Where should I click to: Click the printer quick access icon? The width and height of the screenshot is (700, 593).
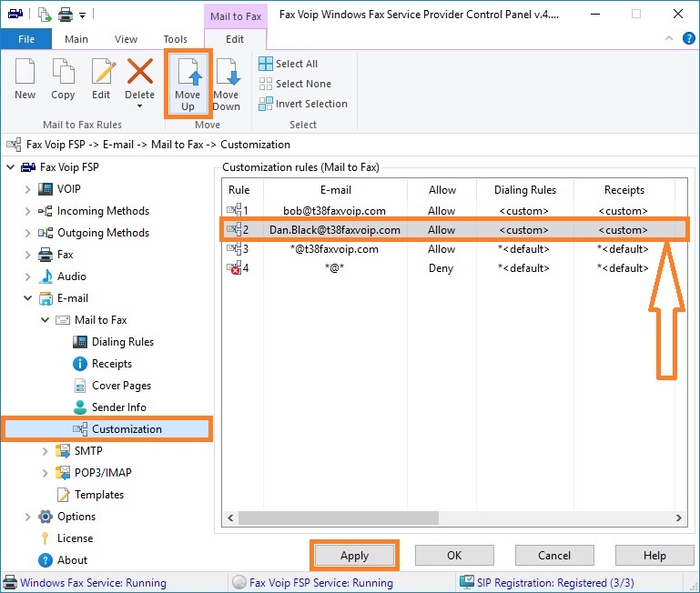(x=66, y=15)
